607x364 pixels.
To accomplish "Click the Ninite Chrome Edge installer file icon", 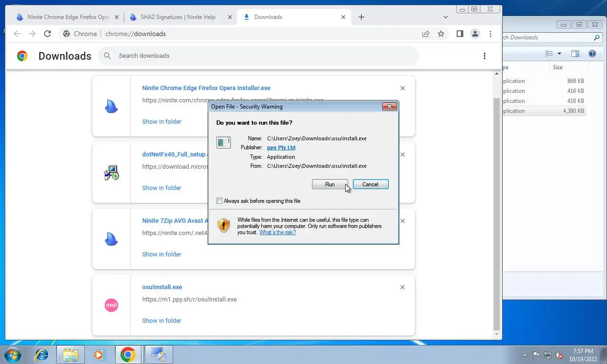I will click(111, 107).
